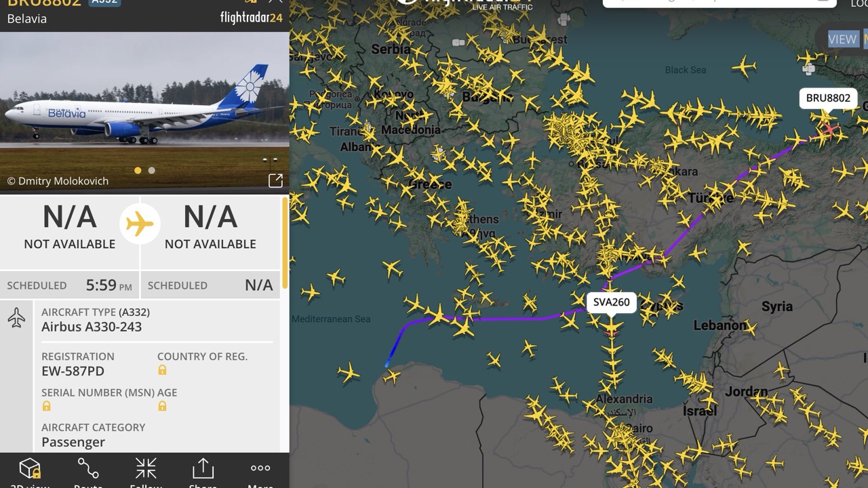The height and width of the screenshot is (488, 868).
Task: Click the red selected BRU8802 aircraft icon
Action: coord(829,129)
